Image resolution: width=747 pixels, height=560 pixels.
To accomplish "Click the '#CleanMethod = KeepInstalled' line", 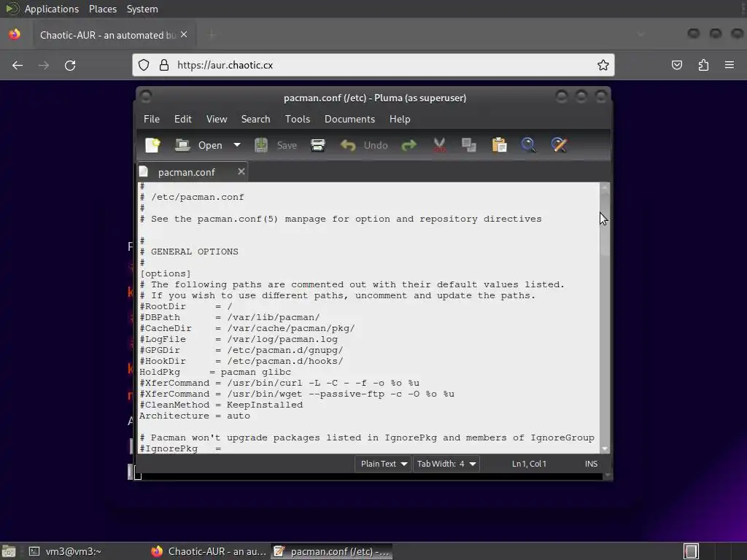I will (220, 405).
